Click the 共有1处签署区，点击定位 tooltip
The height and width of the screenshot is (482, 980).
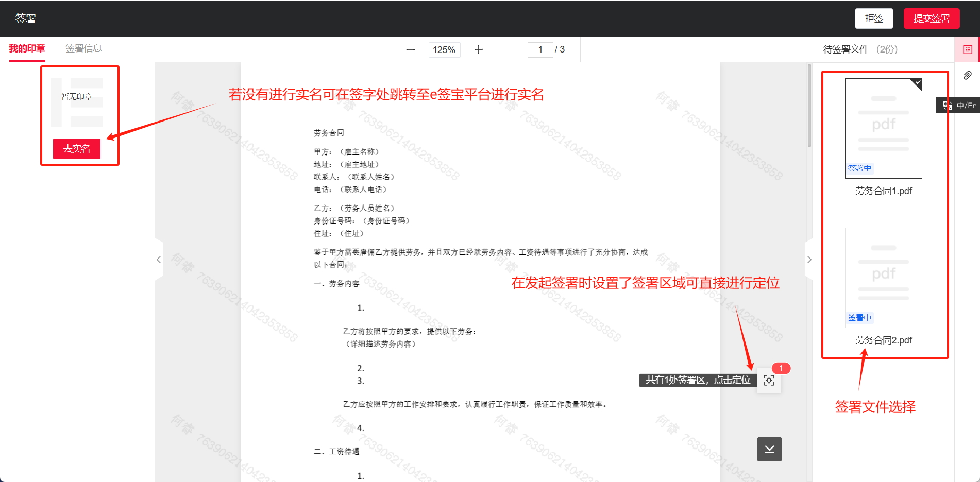pyautogui.click(x=698, y=380)
